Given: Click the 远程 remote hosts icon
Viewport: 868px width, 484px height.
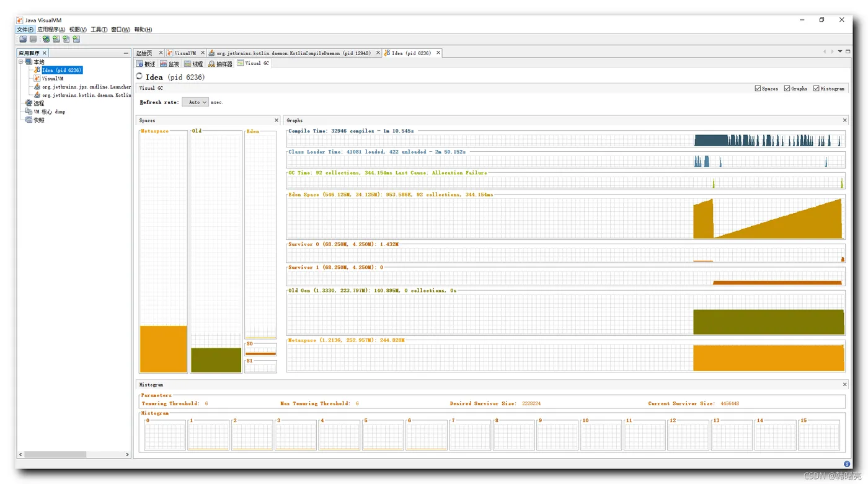Looking at the screenshot, I should (29, 103).
